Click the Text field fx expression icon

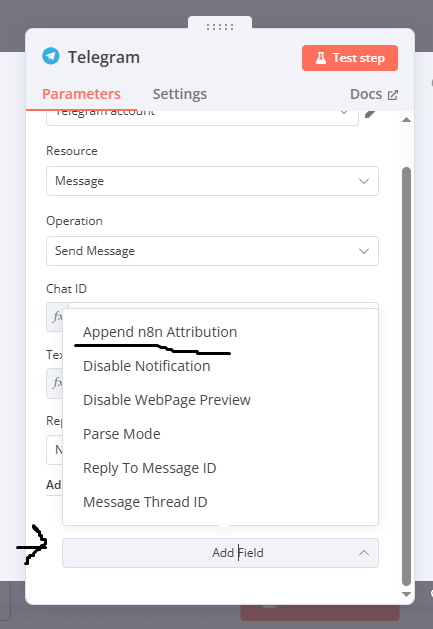click(x=55, y=383)
